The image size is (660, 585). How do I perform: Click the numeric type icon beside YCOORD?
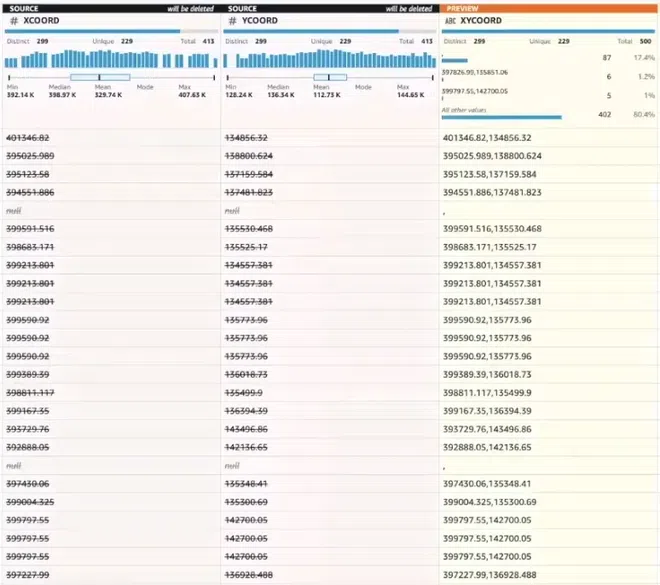point(232,21)
